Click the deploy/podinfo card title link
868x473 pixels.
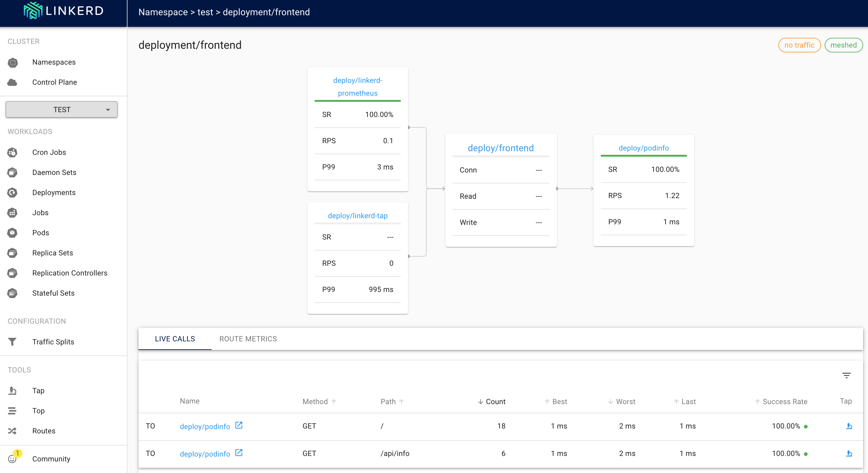[x=643, y=148]
